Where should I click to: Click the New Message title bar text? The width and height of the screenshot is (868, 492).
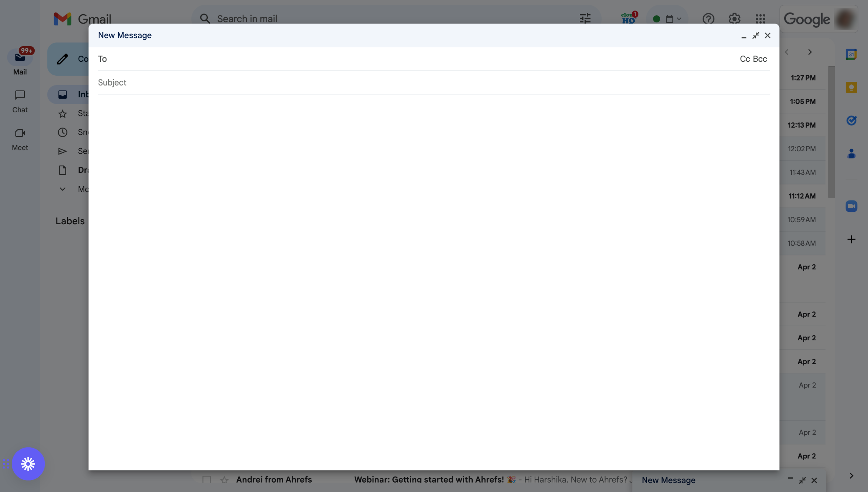(x=124, y=35)
